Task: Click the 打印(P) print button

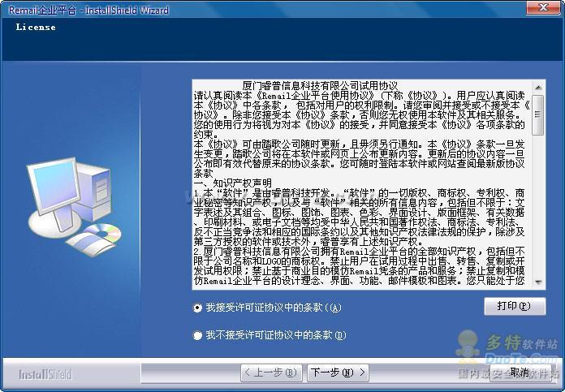Action: click(x=515, y=306)
